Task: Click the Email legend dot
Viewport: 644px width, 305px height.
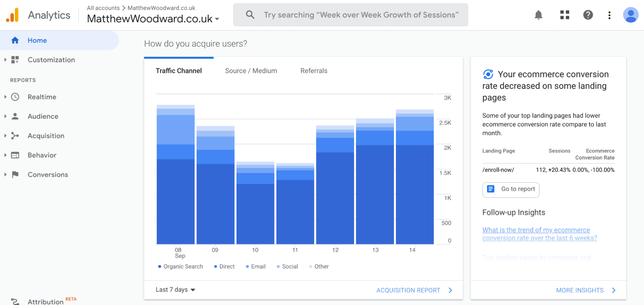Action: click(x=247, y=266)
